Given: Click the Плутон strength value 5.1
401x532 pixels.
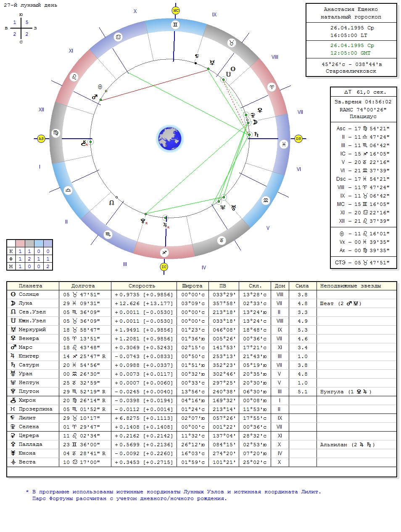Looking at the screenshot, I should click(303, 392).
